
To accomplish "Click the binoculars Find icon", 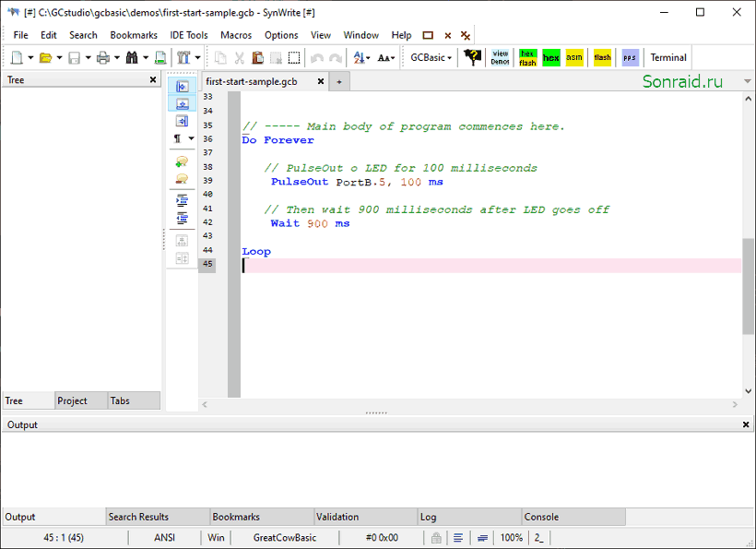I will tap(132, 58).
